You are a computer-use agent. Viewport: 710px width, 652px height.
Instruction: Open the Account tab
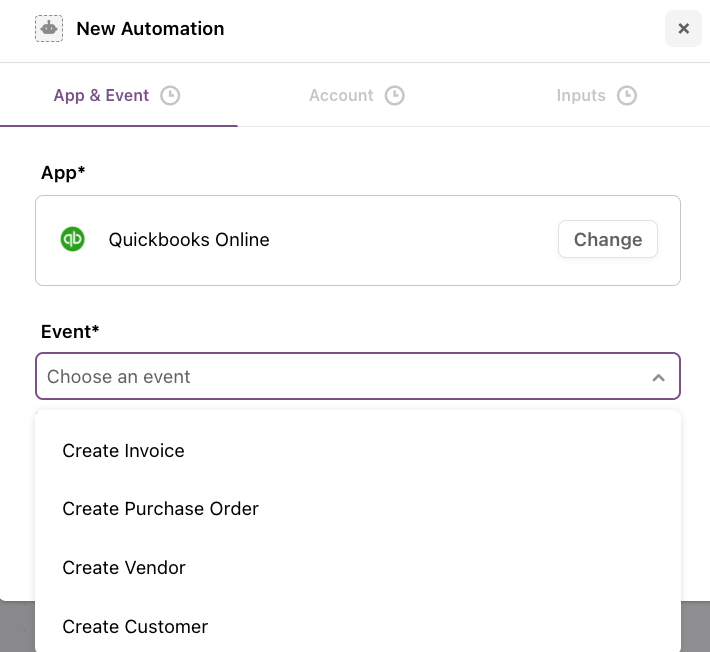(x=356, y=96)
